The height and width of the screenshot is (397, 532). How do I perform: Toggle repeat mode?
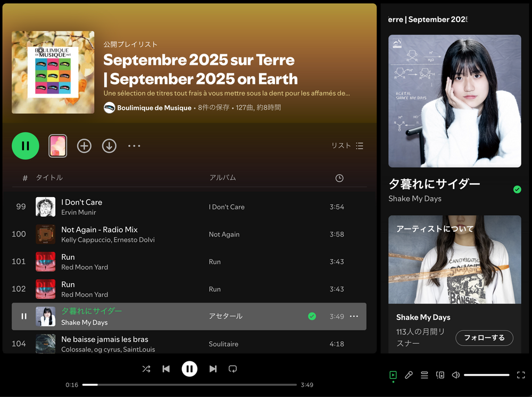point(233,369)
